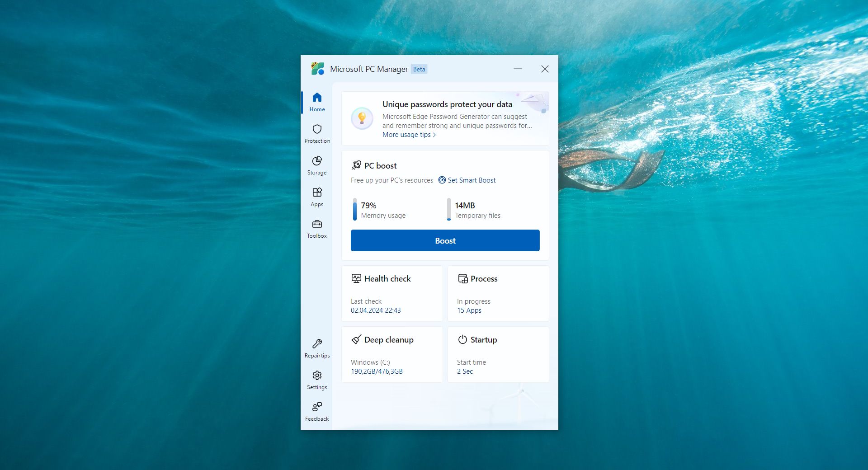Click the Beta badge next to the title

point(419,69)
